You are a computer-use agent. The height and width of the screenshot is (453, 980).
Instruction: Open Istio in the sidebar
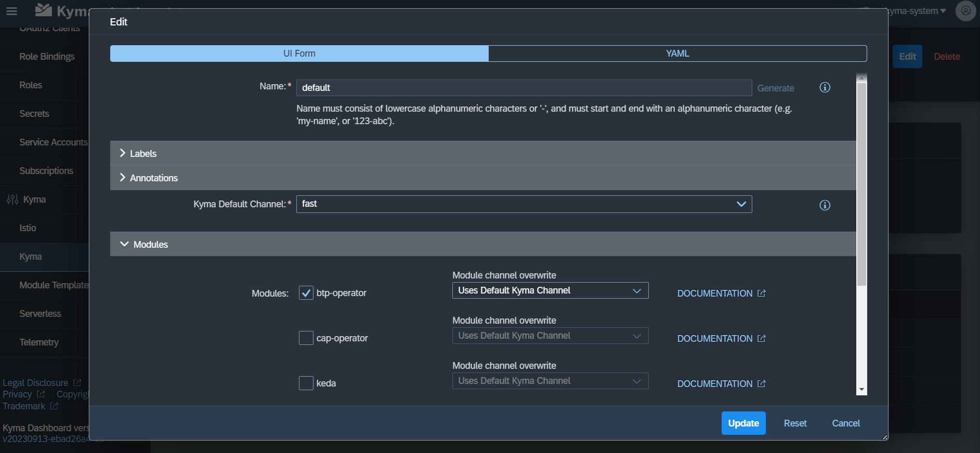pyautogui.click(x=28, y=228)
